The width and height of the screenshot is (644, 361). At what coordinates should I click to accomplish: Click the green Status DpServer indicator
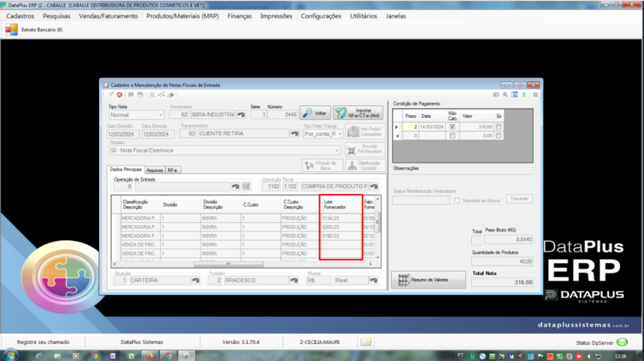[622, 342]
